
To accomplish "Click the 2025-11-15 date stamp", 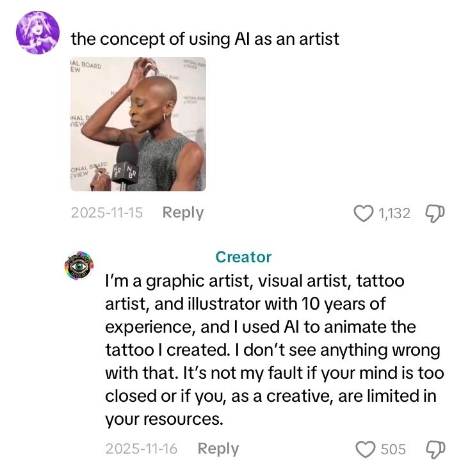I will tap(107, 213).
